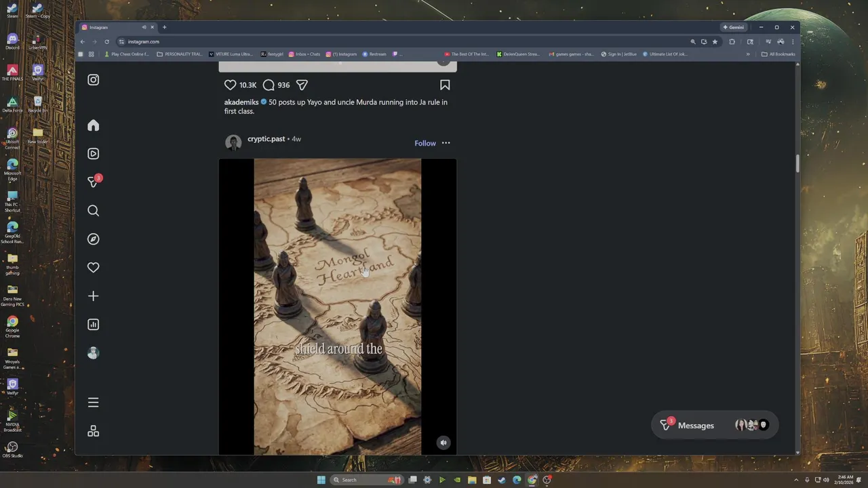Open 'Sign In | JetBlue' bookmark

[x=619, y=54]
